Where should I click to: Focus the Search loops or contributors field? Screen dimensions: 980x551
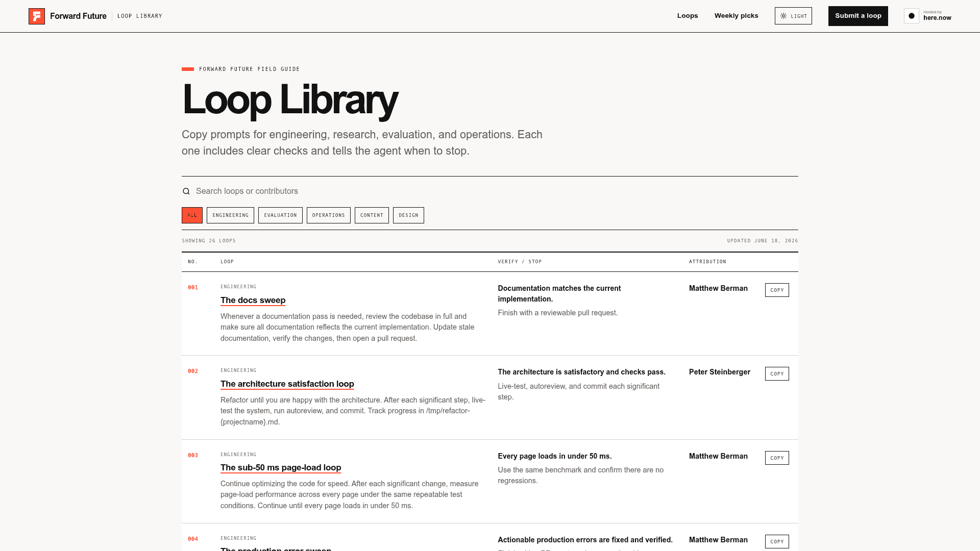point(490,191)
